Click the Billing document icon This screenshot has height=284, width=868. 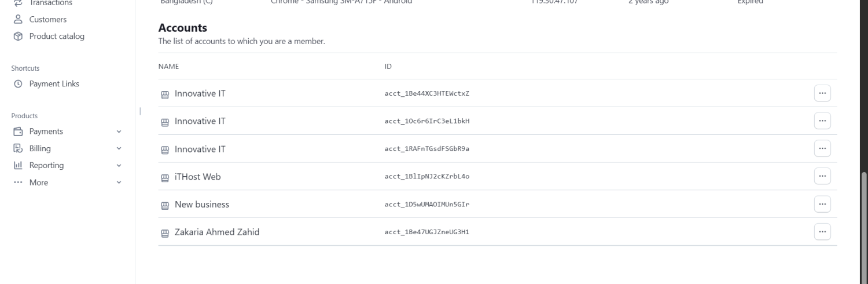point(17,148)
